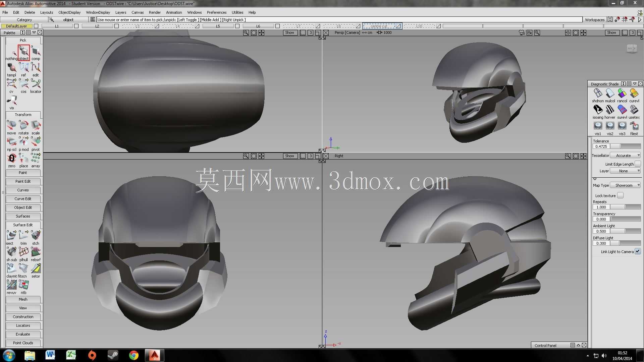
Task: Open the Render menu
Action: (155, 12)
